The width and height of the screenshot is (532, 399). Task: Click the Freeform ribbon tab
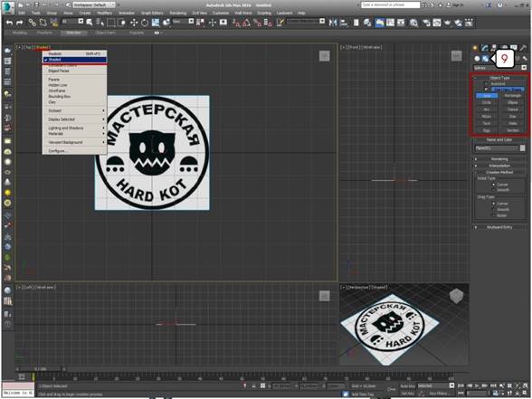(x=44, y=33)
